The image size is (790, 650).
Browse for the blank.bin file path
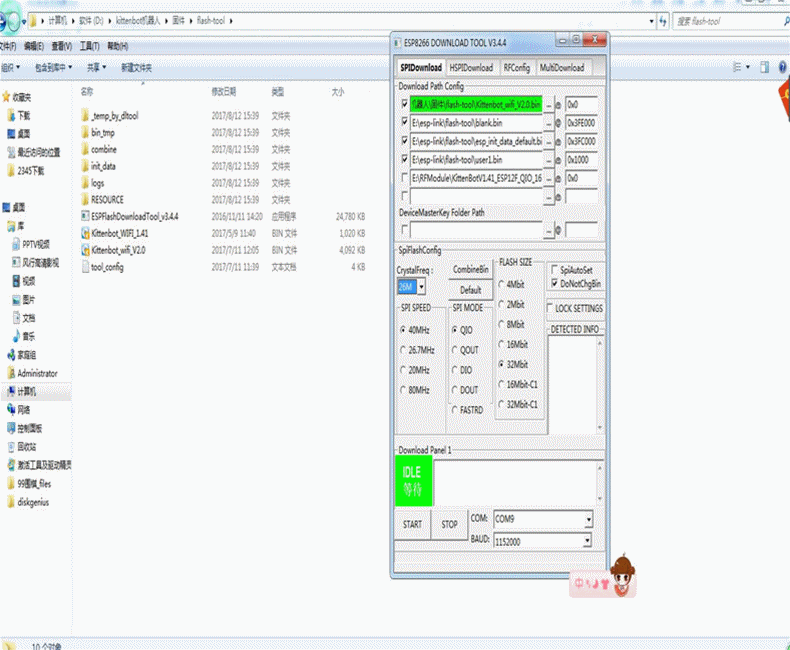pyautogui.click(x=548, y=122)
